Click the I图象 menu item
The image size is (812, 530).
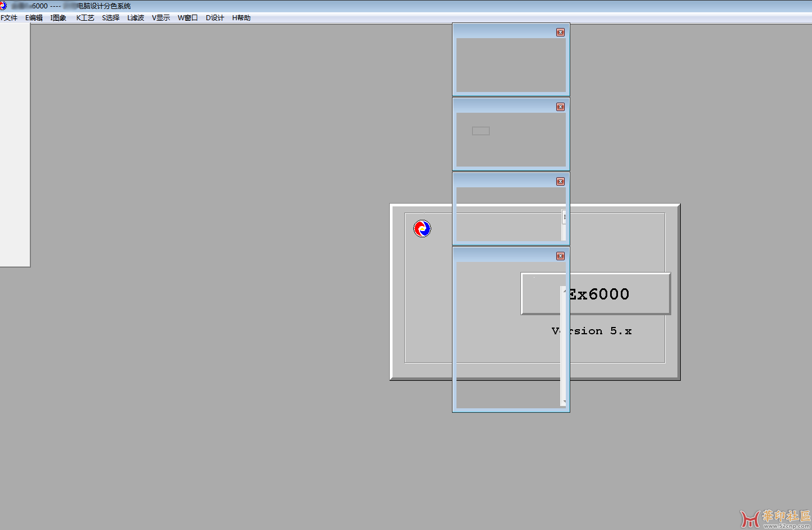pos(58,18)
